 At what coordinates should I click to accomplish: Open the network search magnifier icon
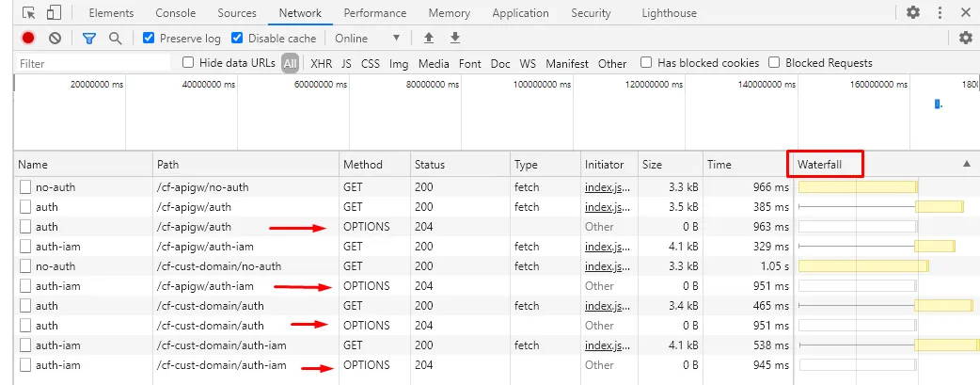coord(115,39)
